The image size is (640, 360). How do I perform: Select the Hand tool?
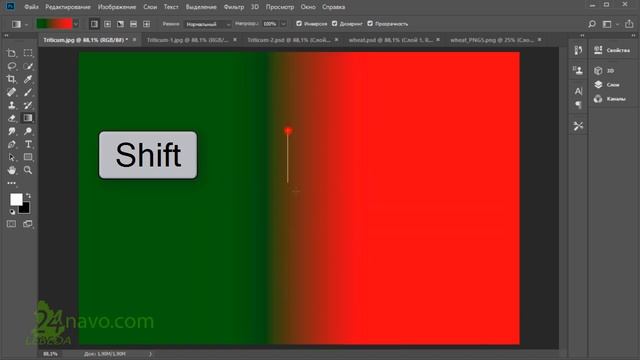(x=11, y=170)
